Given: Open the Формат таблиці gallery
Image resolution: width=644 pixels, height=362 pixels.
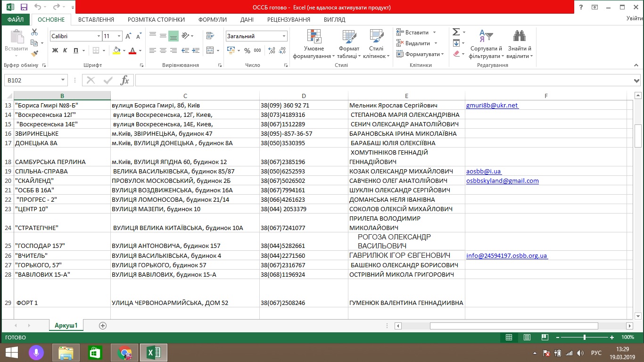Looking at the screenshot, I should (x=349, y=44).
